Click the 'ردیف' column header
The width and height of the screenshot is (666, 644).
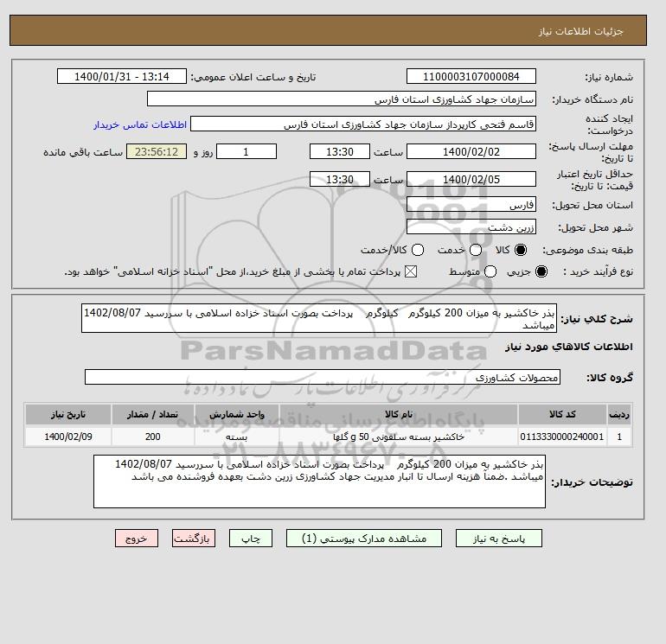click(x=619, y=414)
